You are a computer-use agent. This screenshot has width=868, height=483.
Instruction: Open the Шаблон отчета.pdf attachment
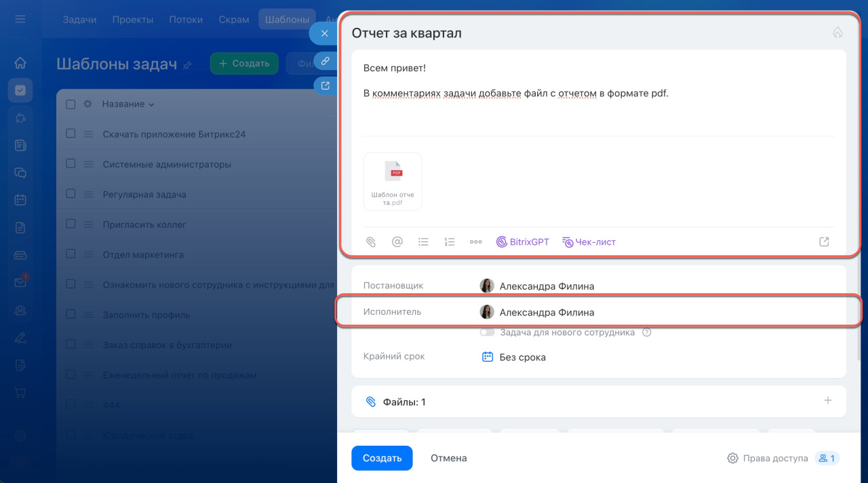[x=393, y=181]
